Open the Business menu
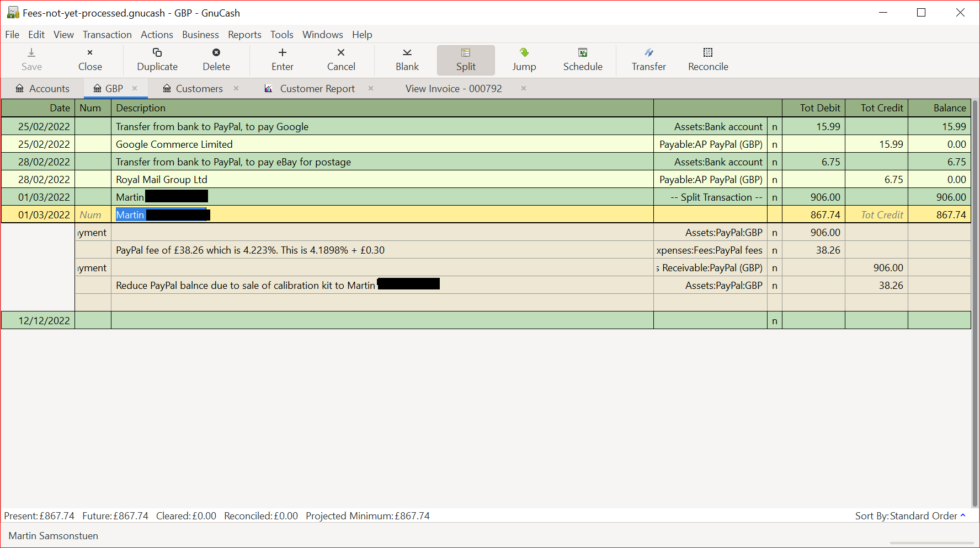This screenshot has width=980, height=548. click(200, 35)
